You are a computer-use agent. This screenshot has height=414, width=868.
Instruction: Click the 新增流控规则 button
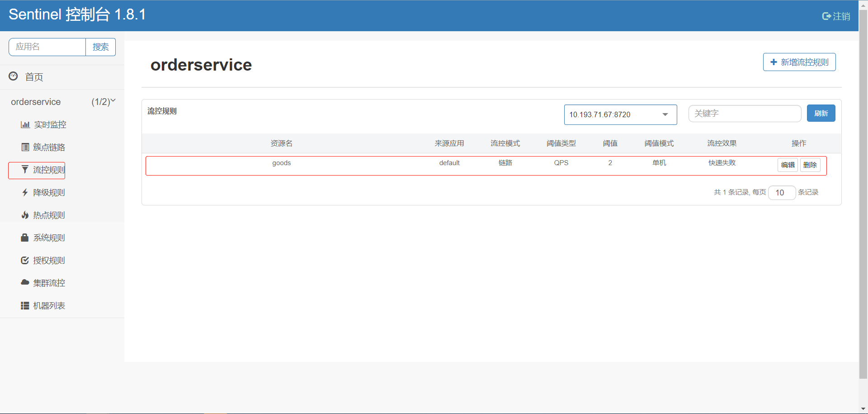pyautogui.click(x=799, y=62)
